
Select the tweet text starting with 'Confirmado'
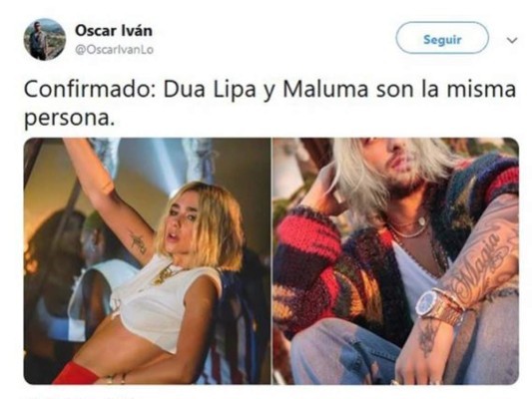(x=270, y=104)
